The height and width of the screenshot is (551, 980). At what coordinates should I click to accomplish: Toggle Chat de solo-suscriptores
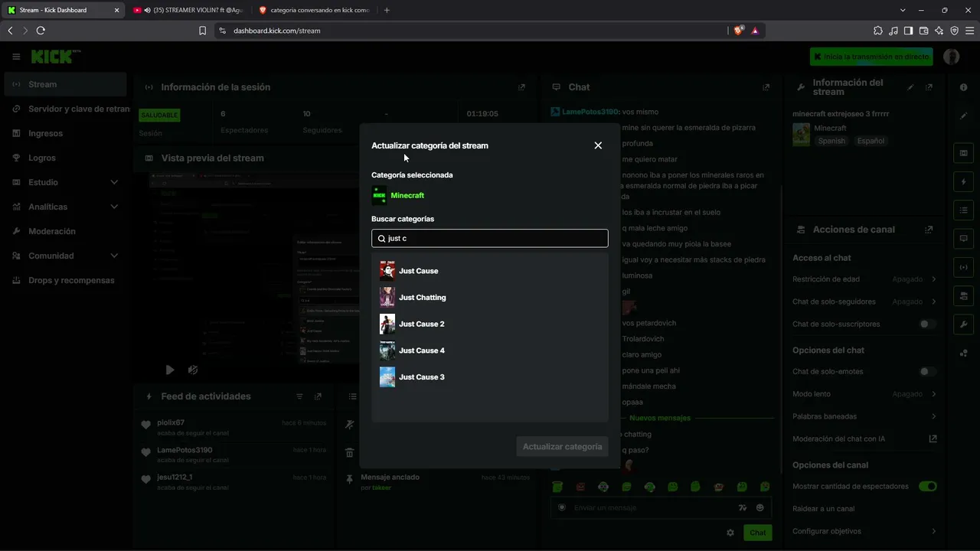tap(927, 324)
